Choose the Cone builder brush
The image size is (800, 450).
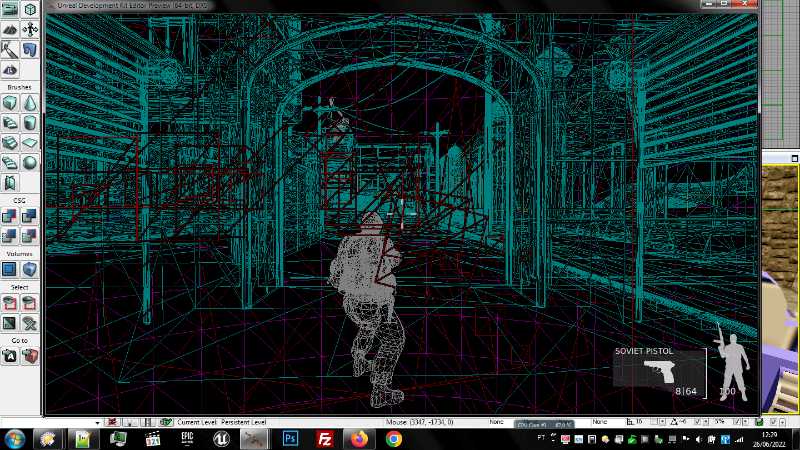tap(30, 103)
